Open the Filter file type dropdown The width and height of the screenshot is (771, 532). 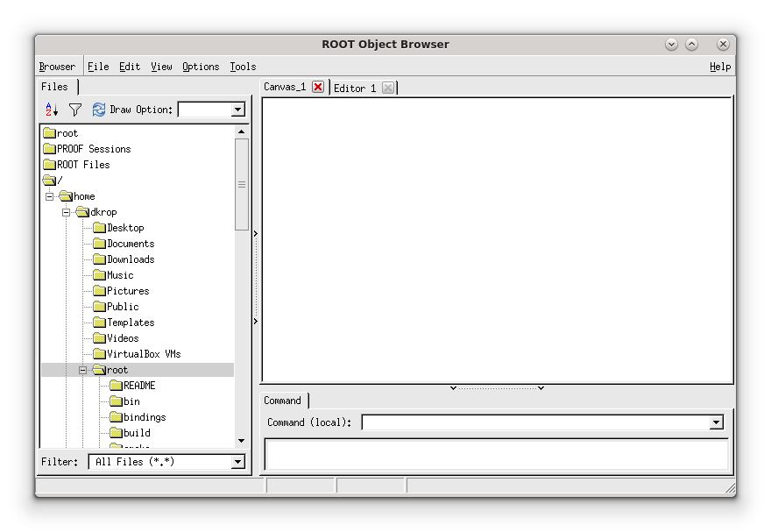238,462
